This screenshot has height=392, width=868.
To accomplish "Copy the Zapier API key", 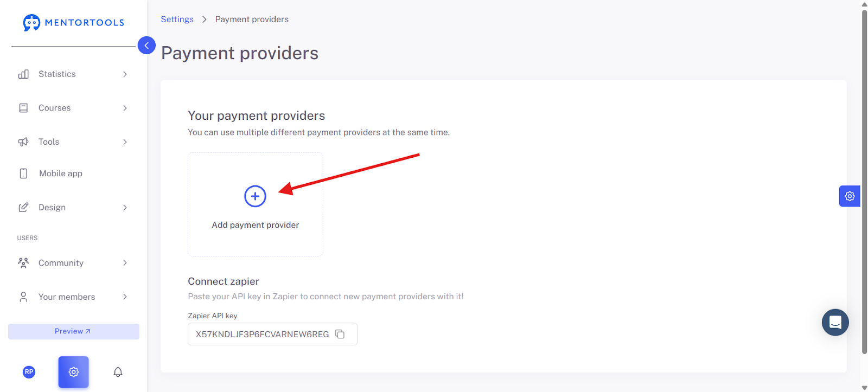I will pos(340,334).
